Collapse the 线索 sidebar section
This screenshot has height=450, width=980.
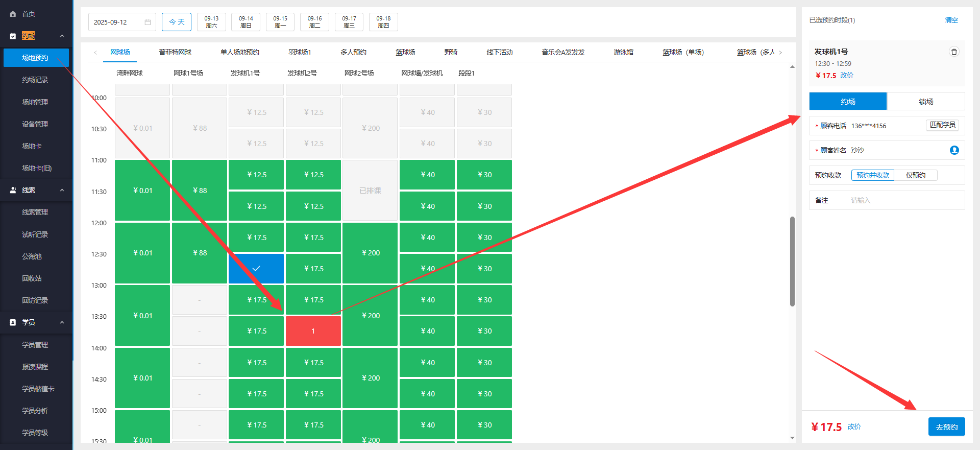[62, 190]
